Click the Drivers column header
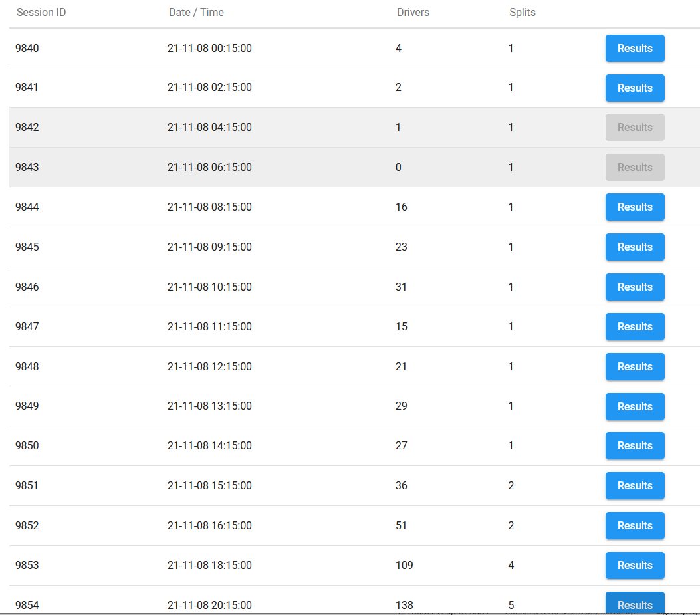Viewport: 700px width, 615px height. click(413, 13)
